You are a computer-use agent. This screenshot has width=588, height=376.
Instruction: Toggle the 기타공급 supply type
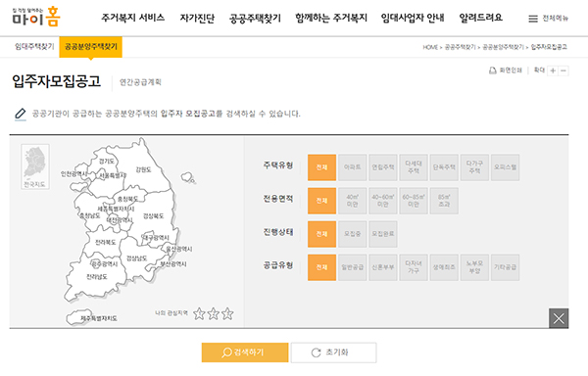(x=505, y=267)
